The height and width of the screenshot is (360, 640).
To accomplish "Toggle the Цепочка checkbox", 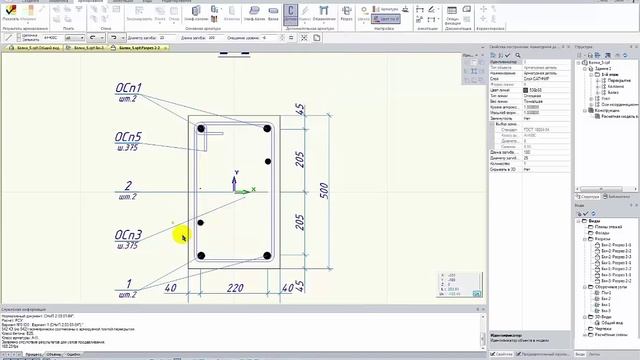I will point(19,36).
